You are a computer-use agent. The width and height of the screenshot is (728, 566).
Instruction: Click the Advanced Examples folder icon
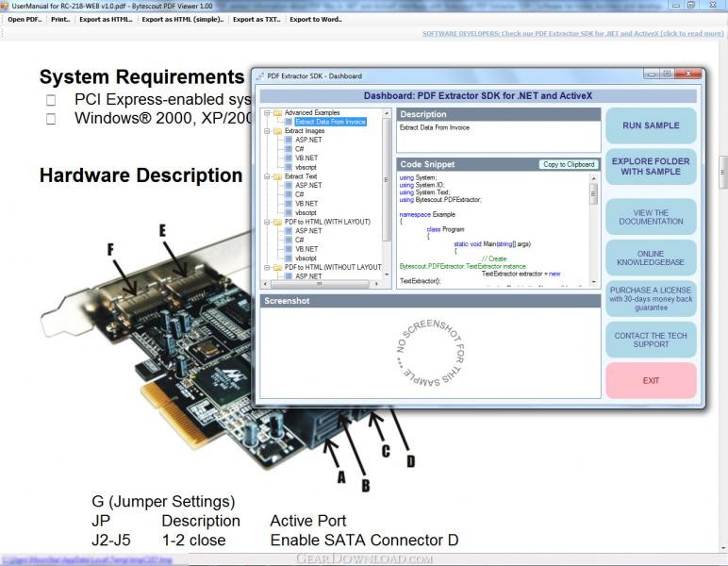(277, 113)
